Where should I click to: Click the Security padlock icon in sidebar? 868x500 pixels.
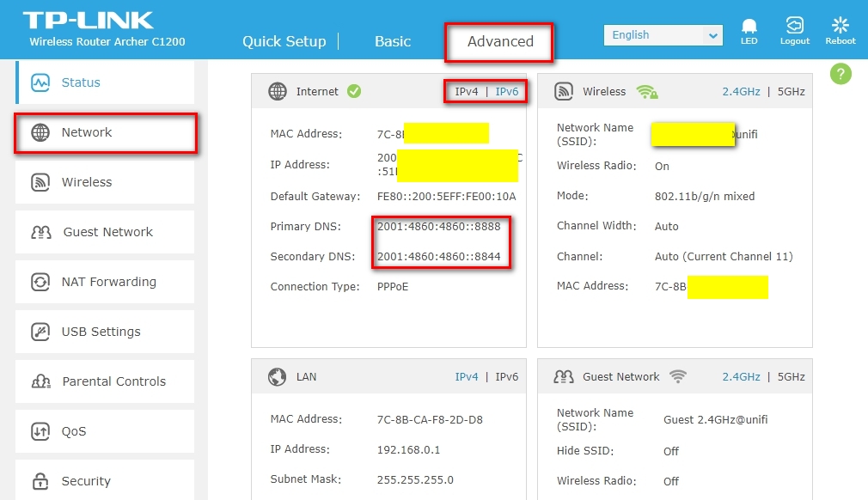[40, 481]
